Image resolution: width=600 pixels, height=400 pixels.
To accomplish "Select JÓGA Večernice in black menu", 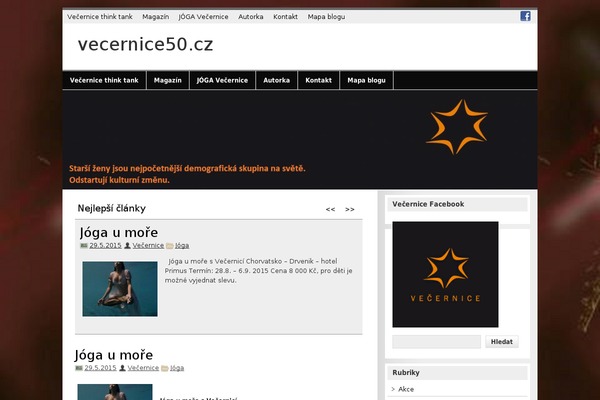I will click(x=222, y=80).
